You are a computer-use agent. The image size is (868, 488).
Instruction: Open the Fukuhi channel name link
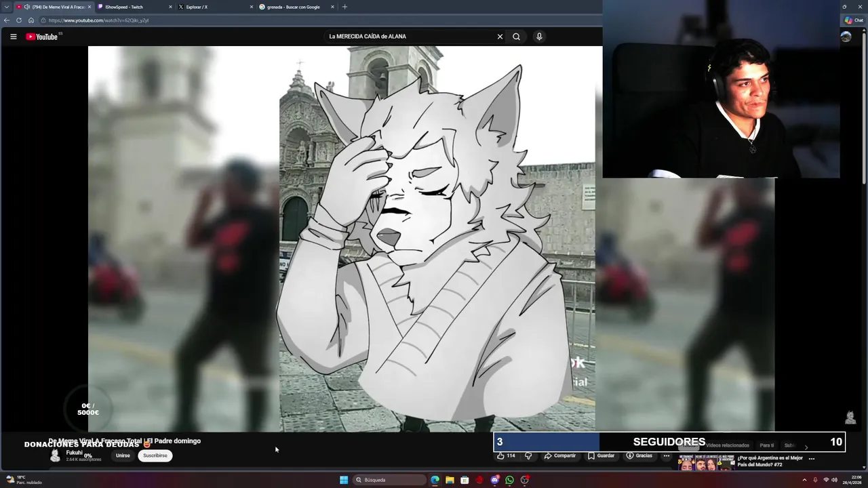[x=74, y=453]
